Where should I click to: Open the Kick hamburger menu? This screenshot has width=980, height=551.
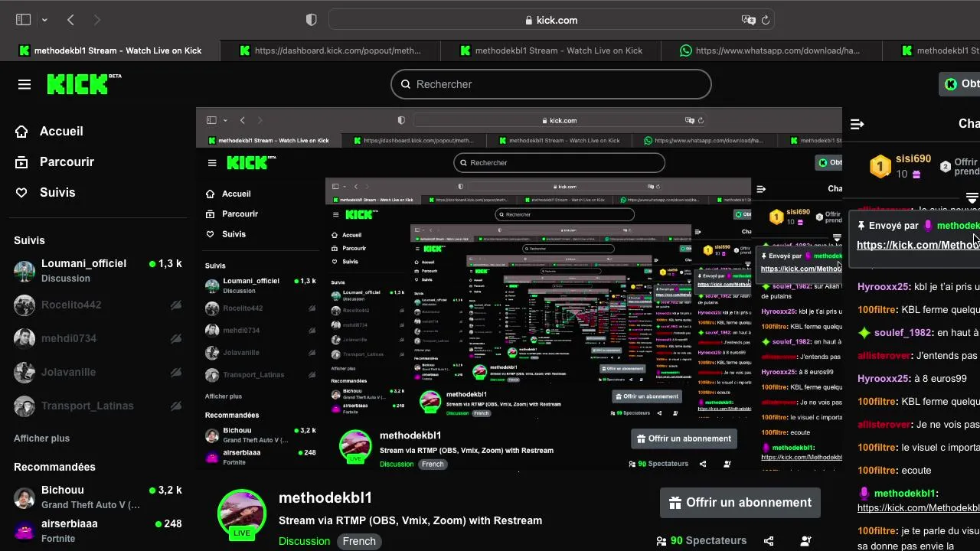[x=24, y=84]
